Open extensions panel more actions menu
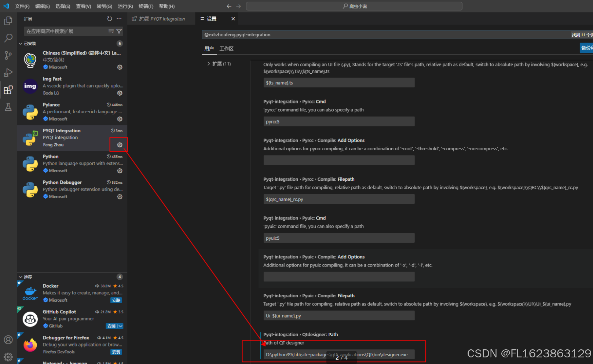Viewport: 593px width, 364px height. [119, 19]
